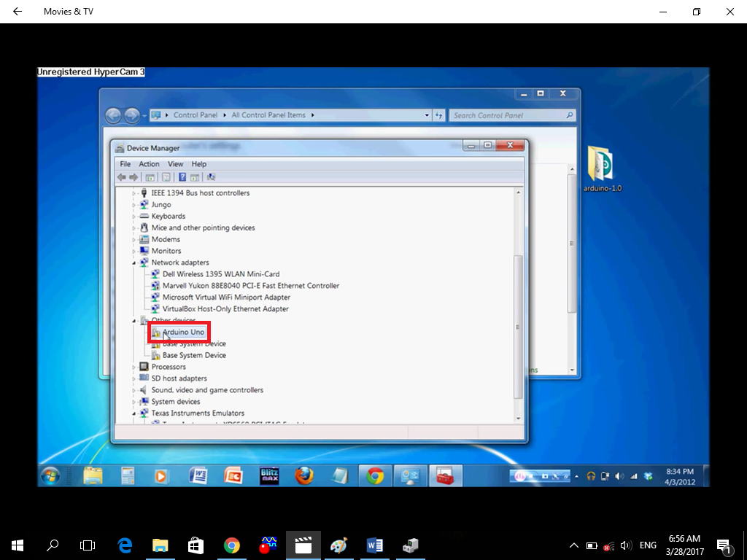This screenshot has height=560, width=747.
Task: Open the Help menu in Device Manager
Action: click(x=199, y=164)
